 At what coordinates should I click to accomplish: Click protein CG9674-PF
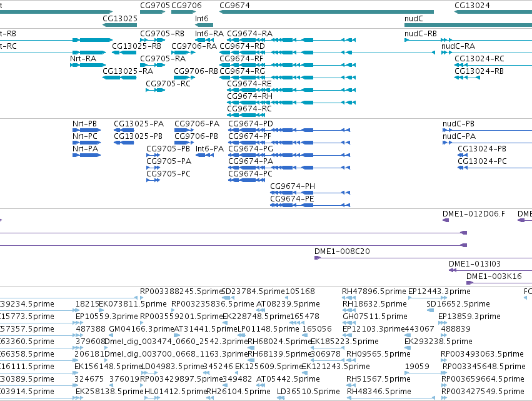click(249, 136)
